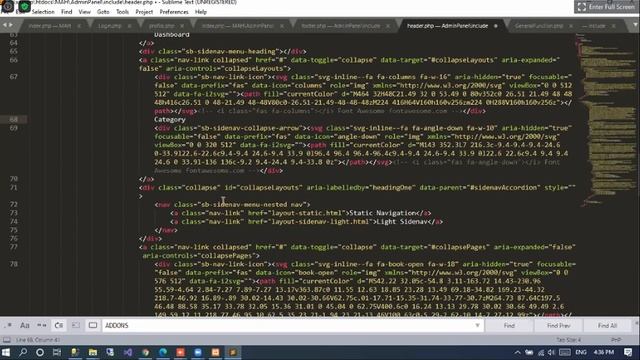The height and width of the screenshot is (360, 640).
Task: Click the green shield icon at top left
Action: click(x=25, y=6)
